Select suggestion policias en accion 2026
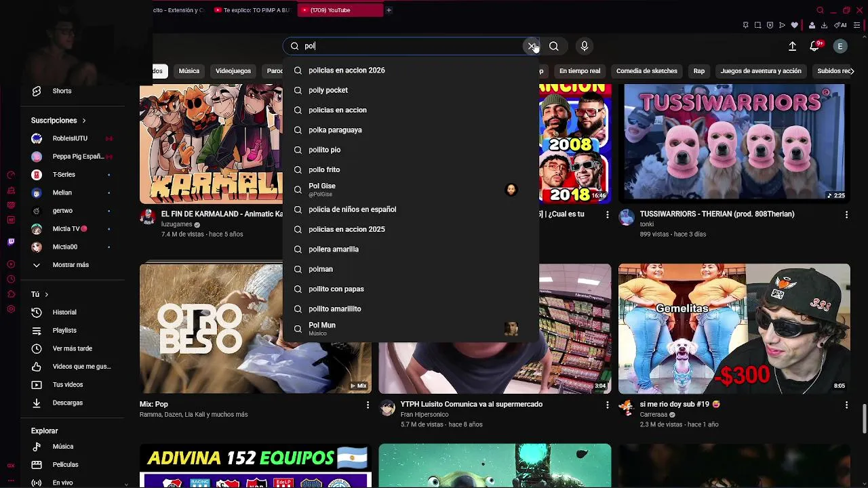This screenshot has width=868, height=488. pyautogui.click(x=411, y=70)
